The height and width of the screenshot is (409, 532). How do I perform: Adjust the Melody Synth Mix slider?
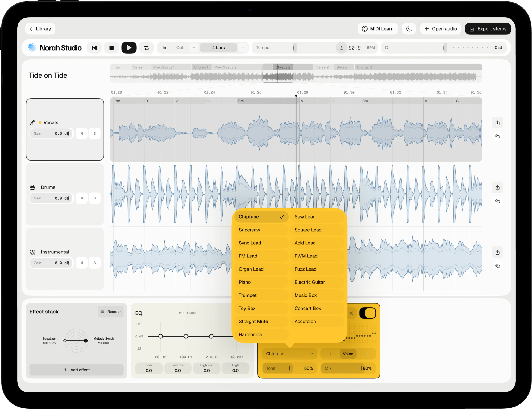348,369
